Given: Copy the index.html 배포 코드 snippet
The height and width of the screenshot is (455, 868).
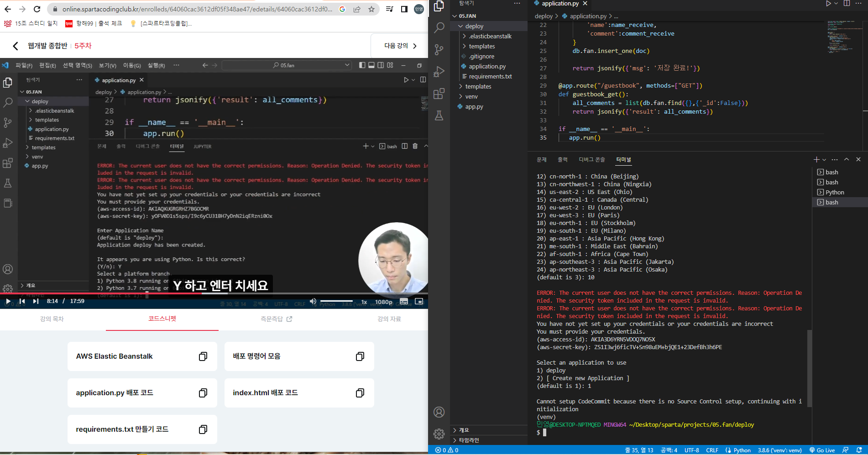Looking at the screenshot, I should pyautogui.click(x=360, y=393).
